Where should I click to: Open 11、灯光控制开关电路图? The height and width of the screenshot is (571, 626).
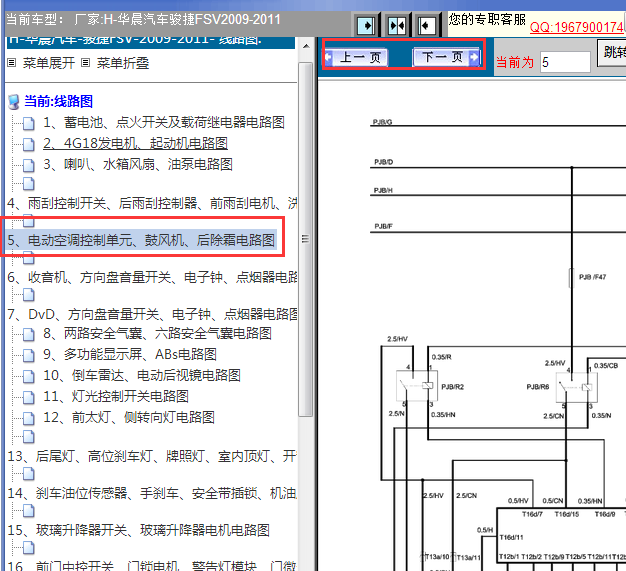116,397
